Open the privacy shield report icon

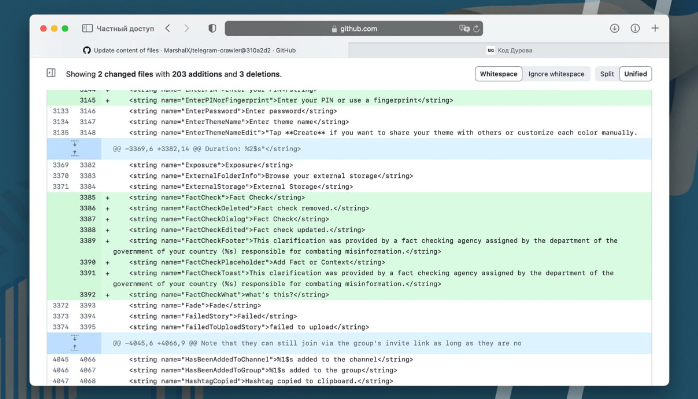212,28
